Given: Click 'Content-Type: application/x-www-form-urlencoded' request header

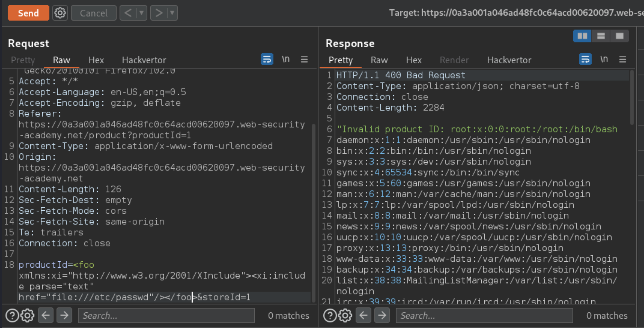Looking at the screenshot, I should click(x=146, y=146).
